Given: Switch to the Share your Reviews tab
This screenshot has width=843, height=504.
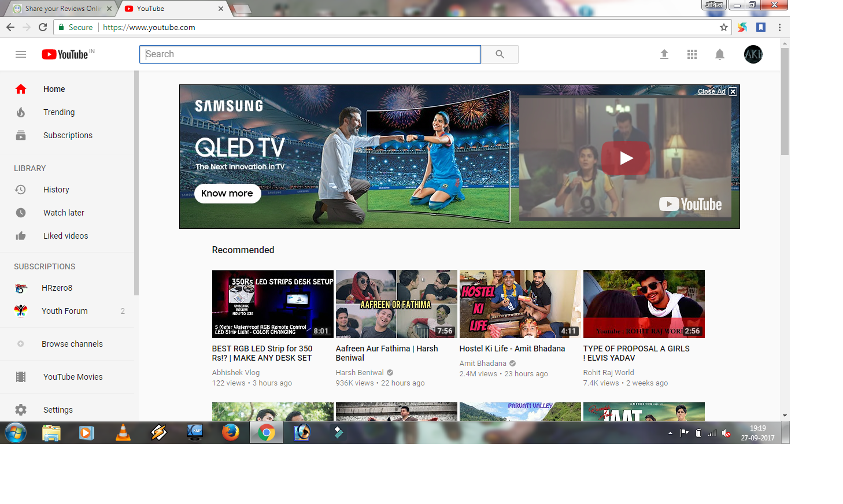Looking at the screenshot, I should (61, 9).
